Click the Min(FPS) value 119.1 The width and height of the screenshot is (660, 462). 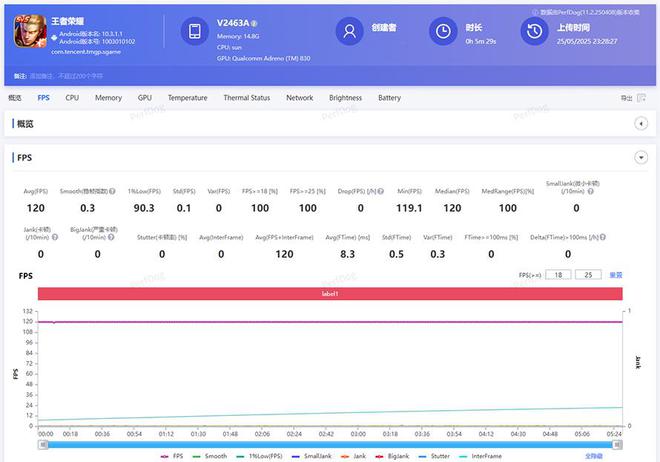(x=409, y=208)
